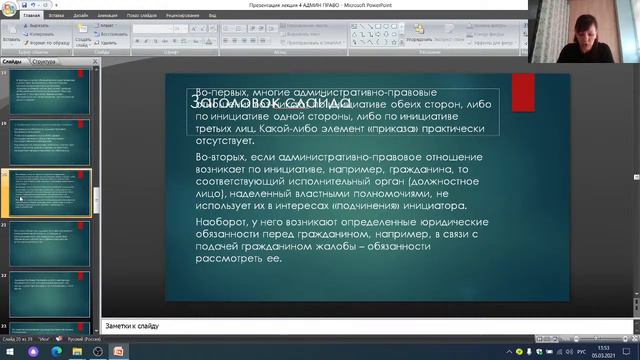Activate Формат по образцу format painter
The width and height of the screenshot is (640, 360).
click(x=47, y=42)
